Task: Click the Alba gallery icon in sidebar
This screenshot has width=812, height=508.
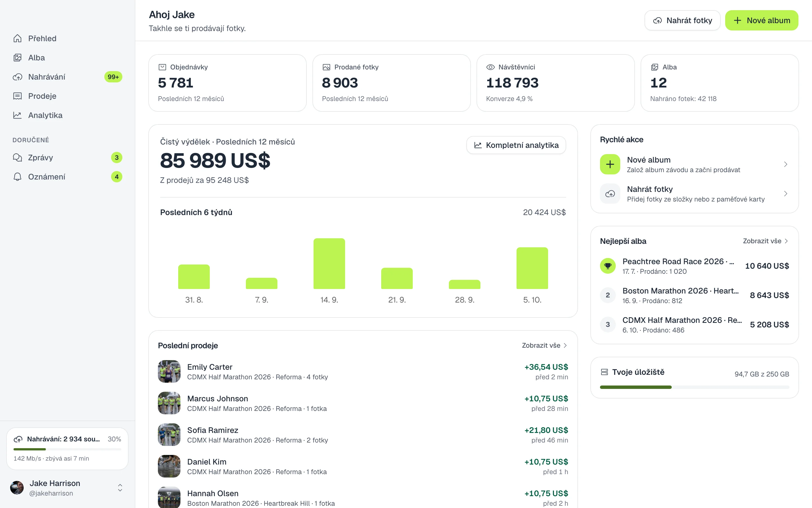Action: pos(17,58)
